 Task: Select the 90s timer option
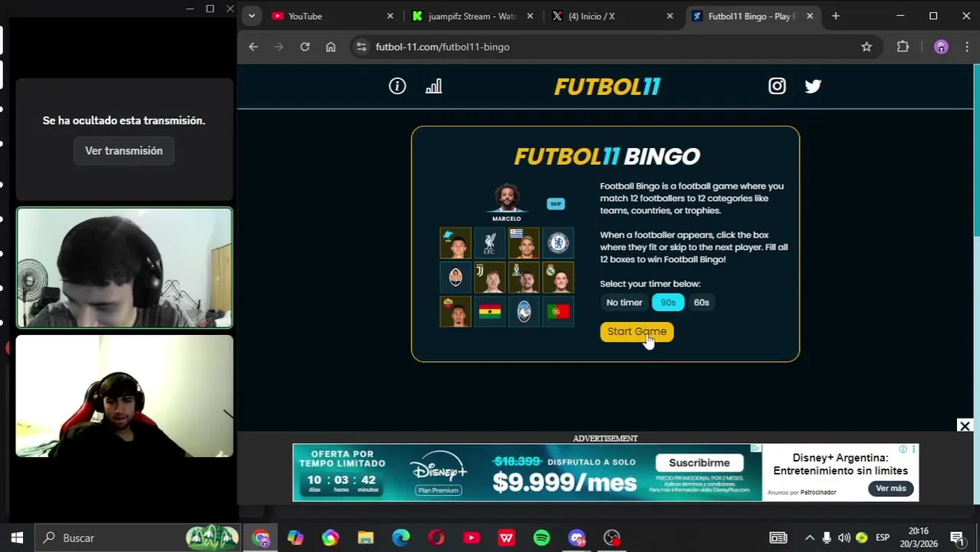[x=668, y=303]
